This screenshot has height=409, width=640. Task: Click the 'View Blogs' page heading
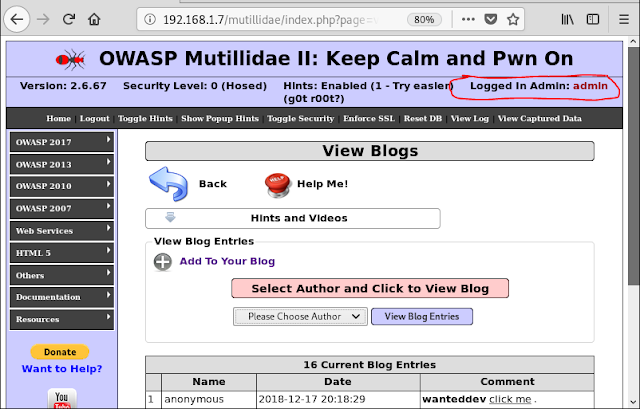tap(370, 151)
